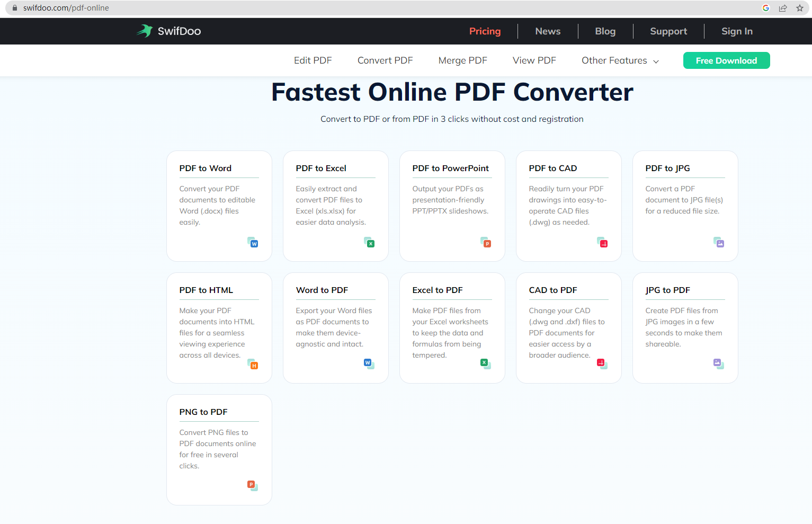Click 'Convert a PDF document to JPG' description

click(684, 200)
